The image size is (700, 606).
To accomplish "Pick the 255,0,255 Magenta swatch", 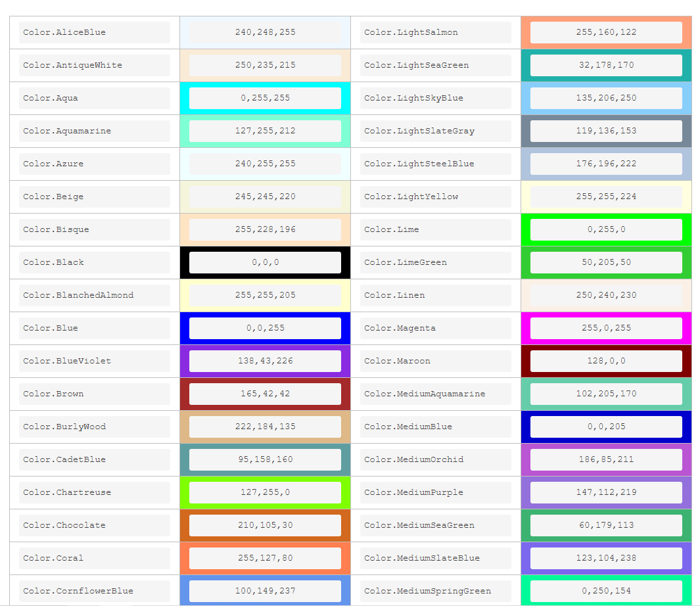I will click(606, 328).
